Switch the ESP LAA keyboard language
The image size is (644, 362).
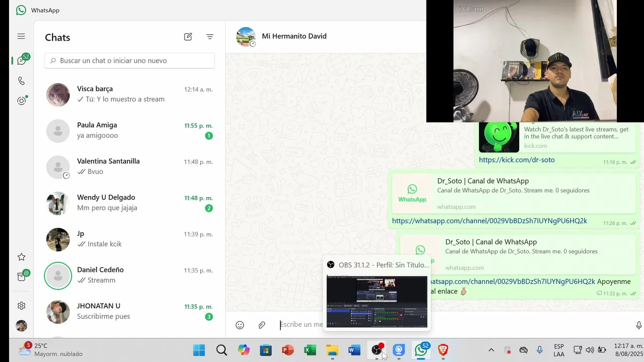(558, 350)
